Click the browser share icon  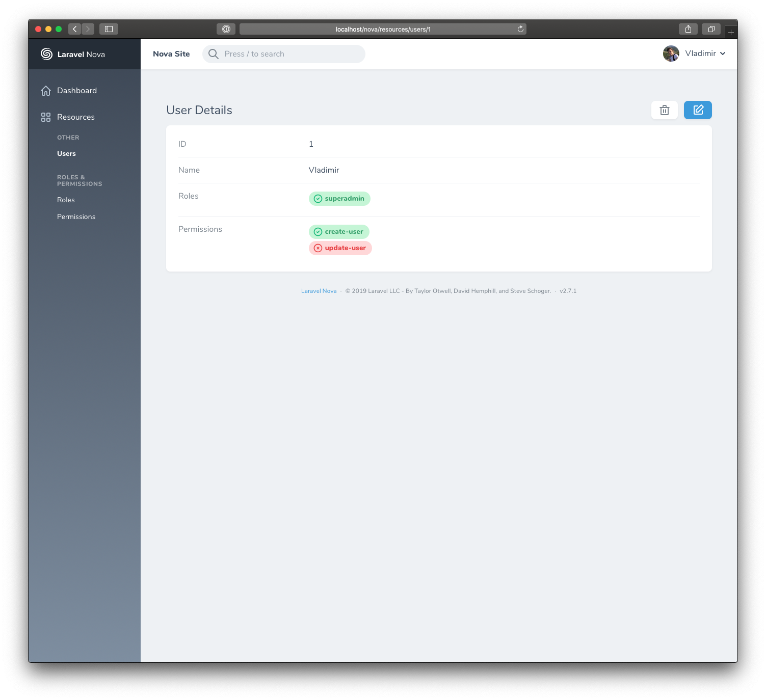688,29
